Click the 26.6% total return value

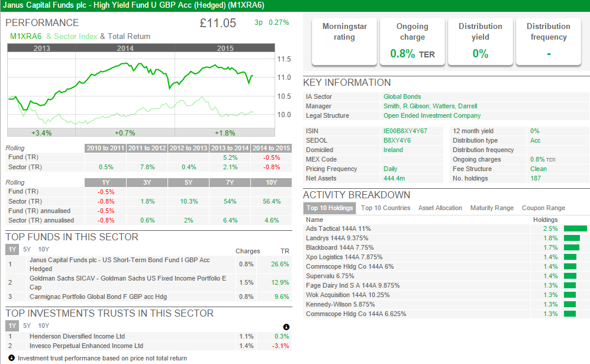tap(280, 264)
